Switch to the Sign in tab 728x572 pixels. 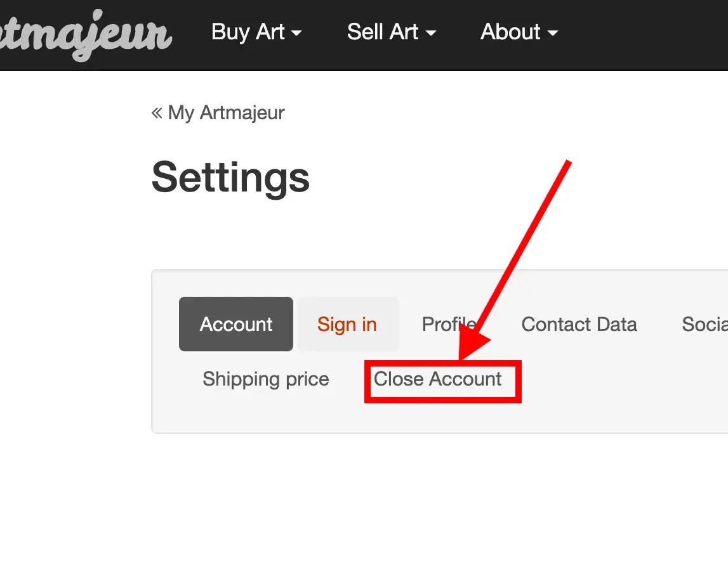(347, 324)
